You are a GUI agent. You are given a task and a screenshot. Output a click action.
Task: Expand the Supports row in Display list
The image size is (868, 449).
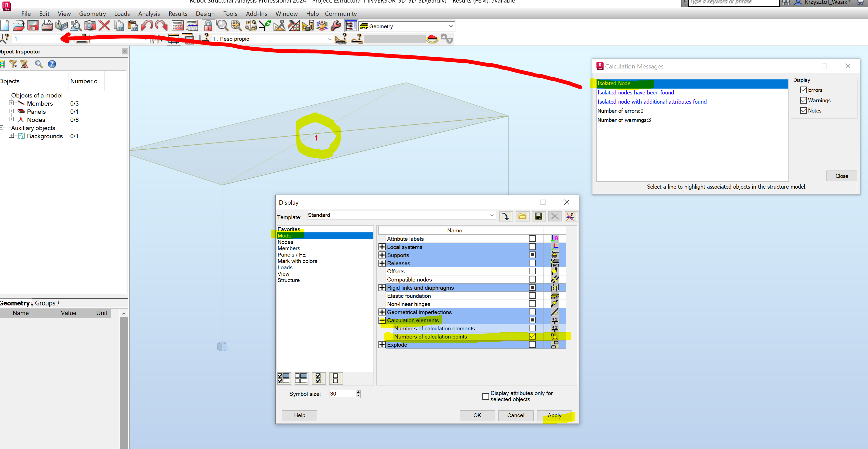point(382,255)
